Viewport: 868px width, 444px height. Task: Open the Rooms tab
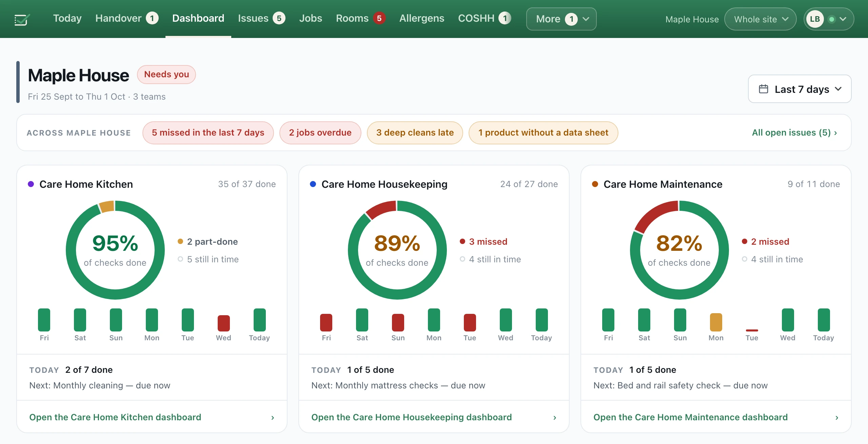coord(360,18)
